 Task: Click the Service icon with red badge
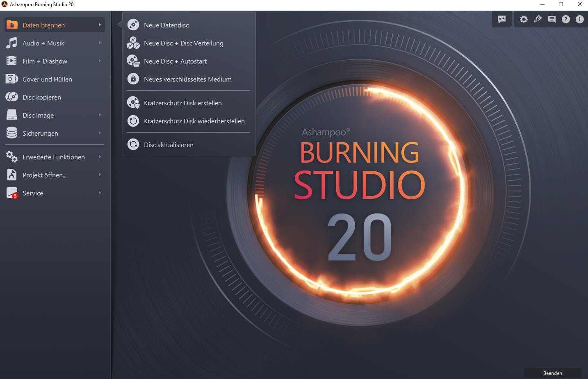12,193
